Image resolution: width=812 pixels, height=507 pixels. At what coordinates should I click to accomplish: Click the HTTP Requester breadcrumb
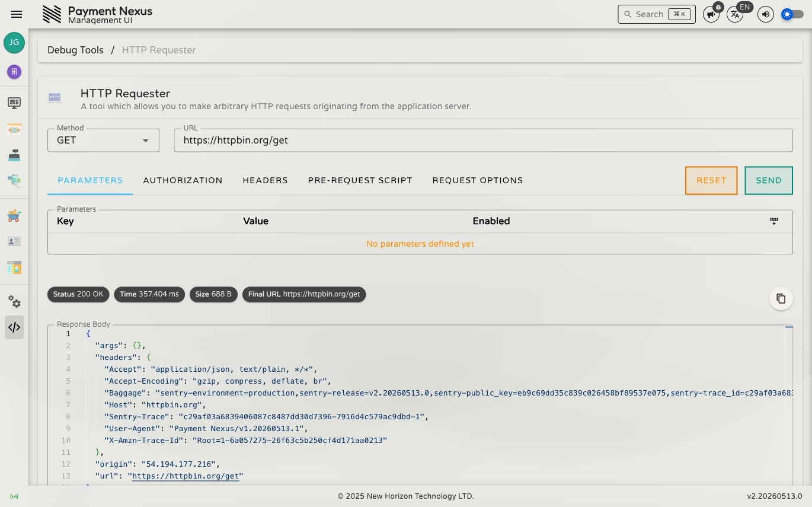click(x=159, y=50)
